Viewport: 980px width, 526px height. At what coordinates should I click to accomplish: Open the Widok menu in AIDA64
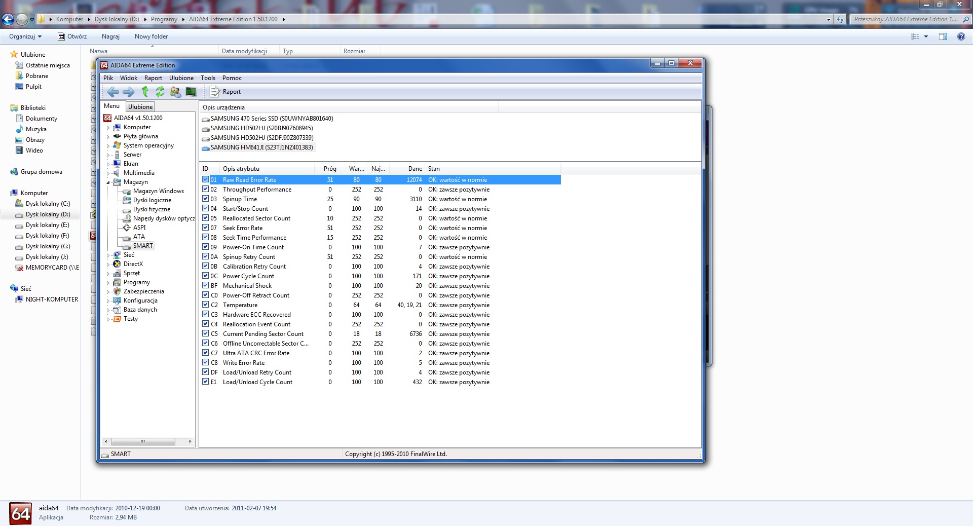[x=129, y=78]
